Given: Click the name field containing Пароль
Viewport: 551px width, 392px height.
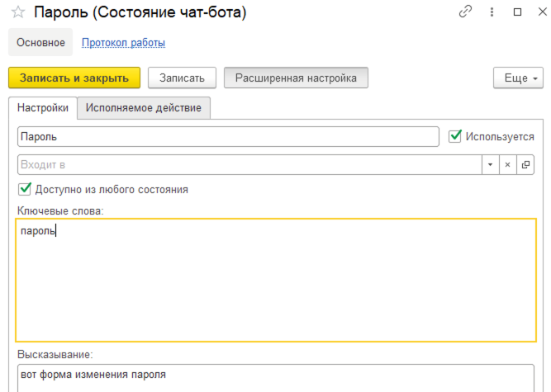Looking at the screenshot, I should coord(228,136).
